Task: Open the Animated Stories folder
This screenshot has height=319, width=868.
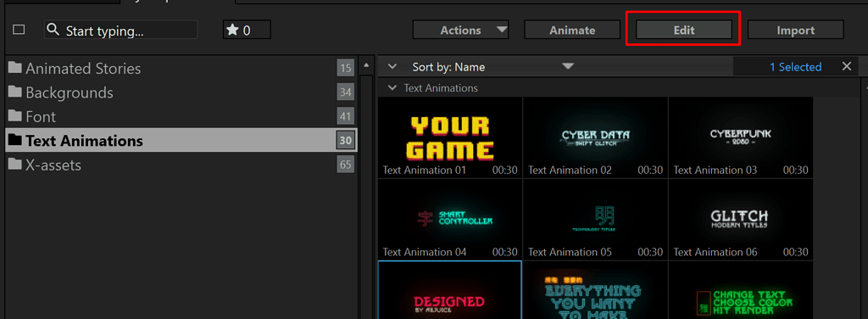Action: point(181,69)
